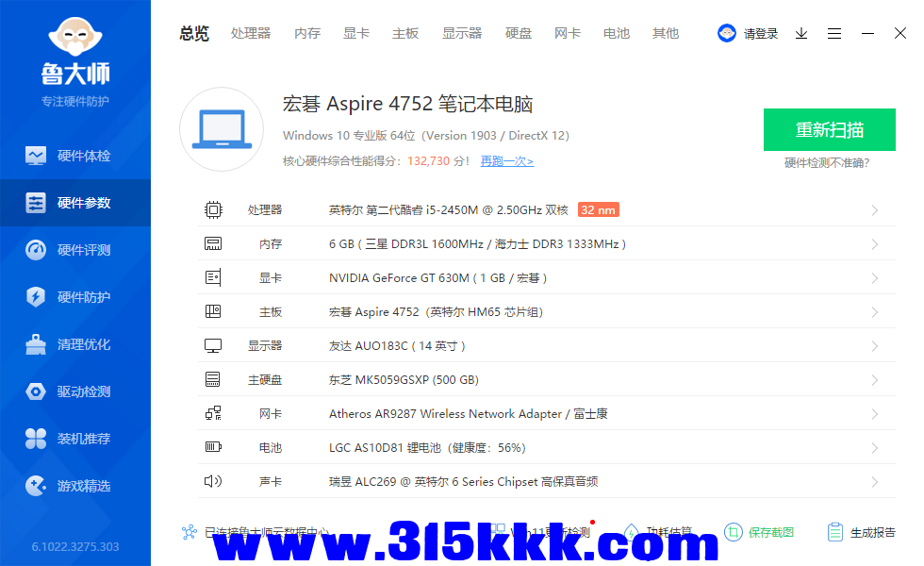924x566 pixels.
Task: Open the hamburger main menu
Action: coord(834,34)
